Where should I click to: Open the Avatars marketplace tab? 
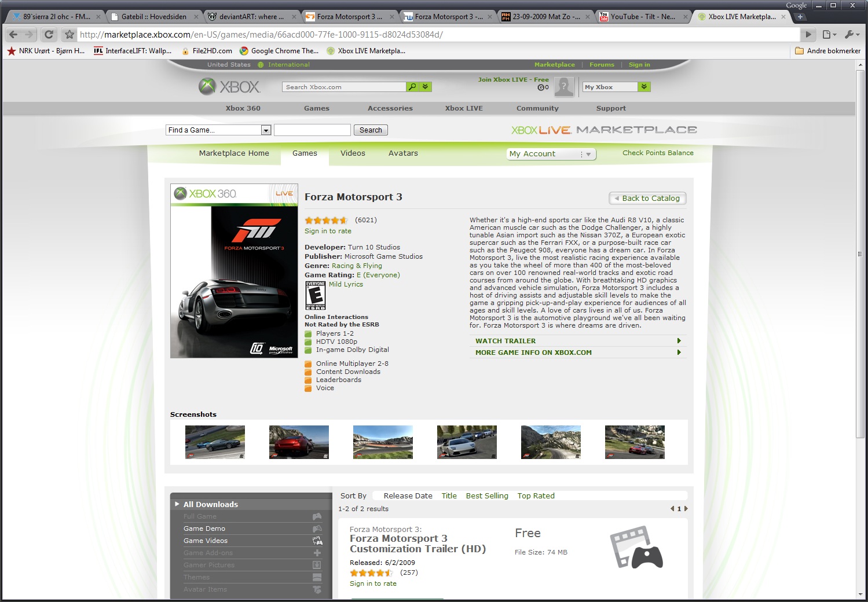click(403, 153)
